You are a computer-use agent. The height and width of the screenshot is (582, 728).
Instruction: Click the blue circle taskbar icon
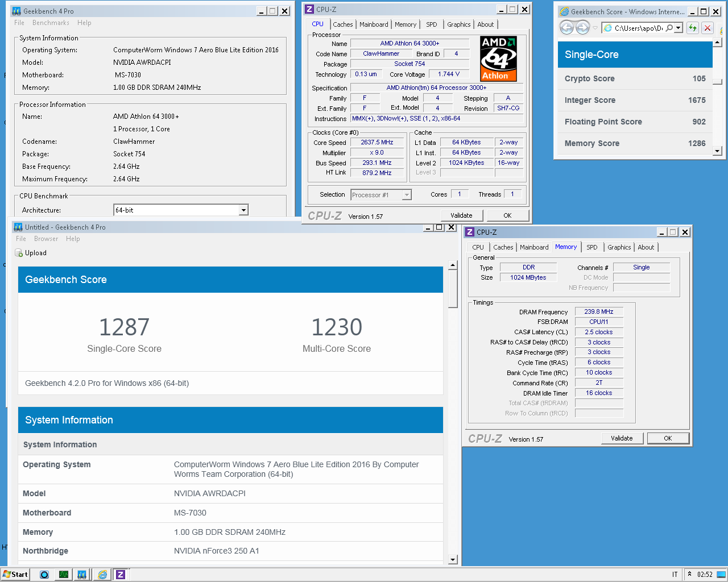pyautogui.click(x=44, y=575)
